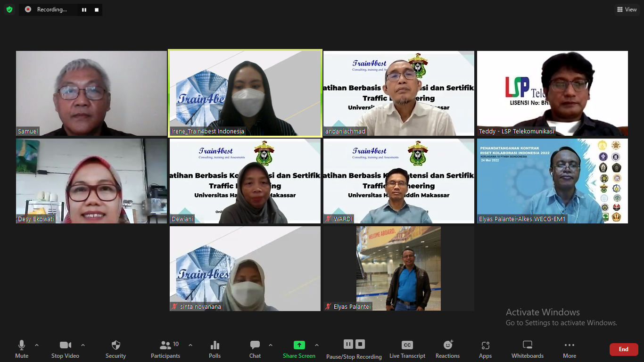Image resolution: width=644 pixels, height=362 pixels.
Task: Toggle Live Transcript closed captions
Action: point(407,349)
